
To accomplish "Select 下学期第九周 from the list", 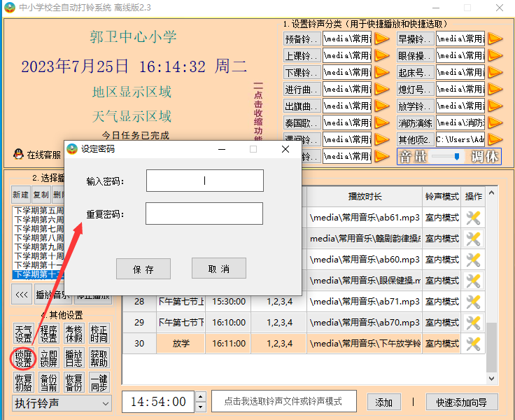I will pos(39,247).
